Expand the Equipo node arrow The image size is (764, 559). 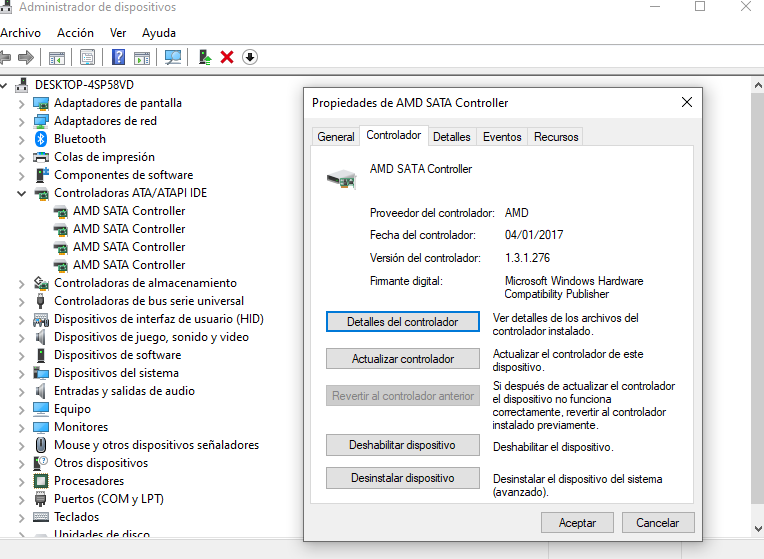coord(21,410)
